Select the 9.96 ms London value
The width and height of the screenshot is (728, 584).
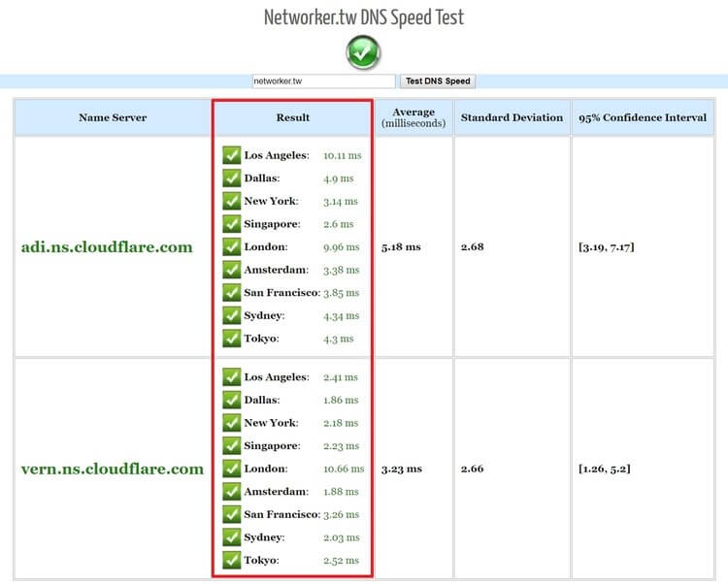[x=342, y=247]
